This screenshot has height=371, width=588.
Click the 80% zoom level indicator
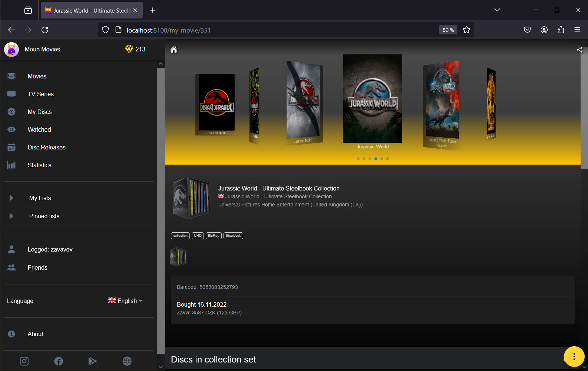pyautogui.click(x=448, y=30)
